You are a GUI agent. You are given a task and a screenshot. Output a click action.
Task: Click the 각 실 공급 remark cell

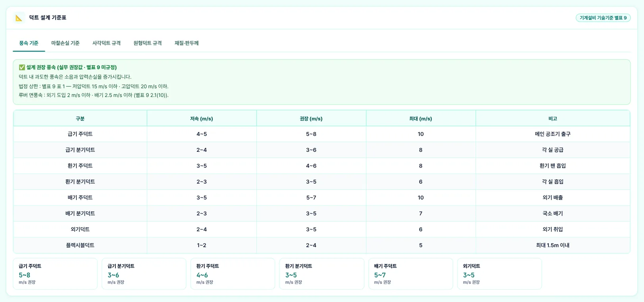(x=553, y=150)
